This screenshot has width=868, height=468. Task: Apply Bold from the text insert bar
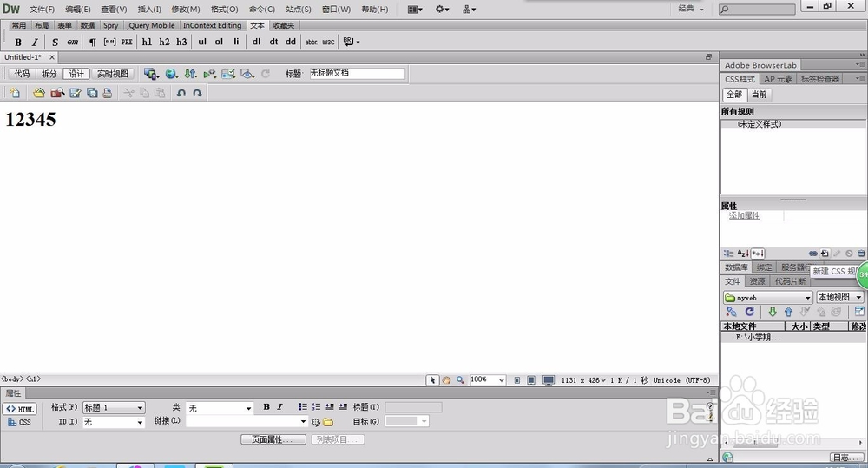pos(17,42)
